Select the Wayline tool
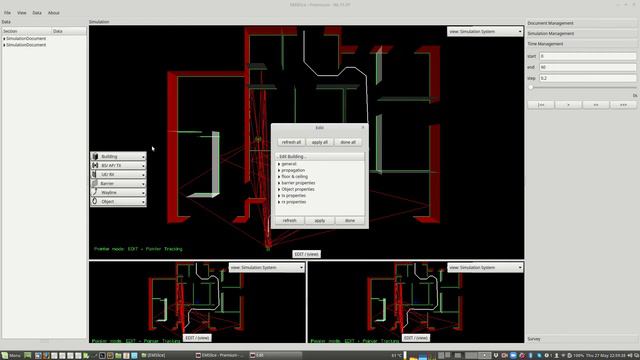The image size is (640, 360). [x=118, y=192]
